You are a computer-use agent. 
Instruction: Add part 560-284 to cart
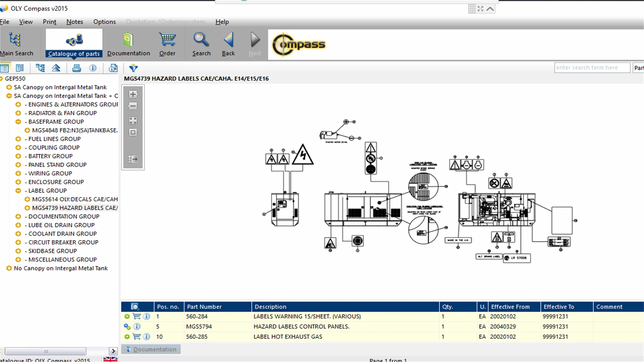coord(137,316)
